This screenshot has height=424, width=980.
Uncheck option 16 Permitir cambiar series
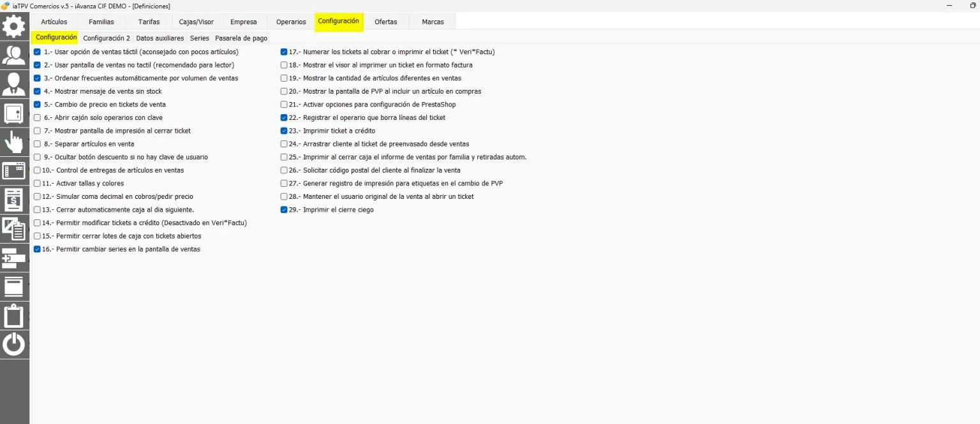click(37, 249)
